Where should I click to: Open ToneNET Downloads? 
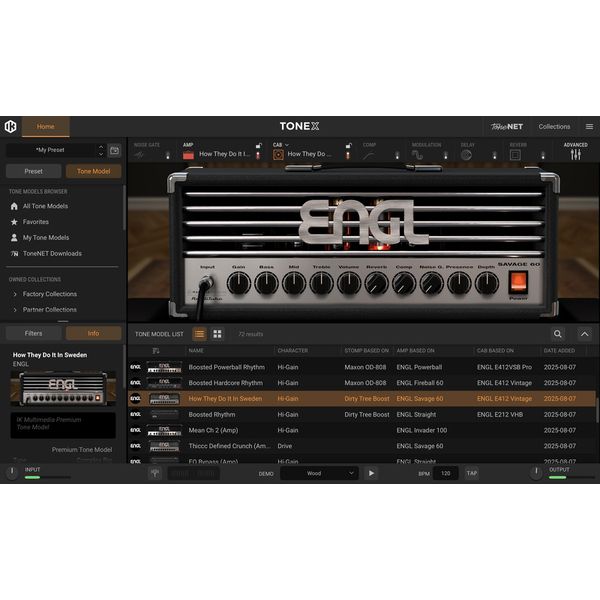tap(52, 253)
